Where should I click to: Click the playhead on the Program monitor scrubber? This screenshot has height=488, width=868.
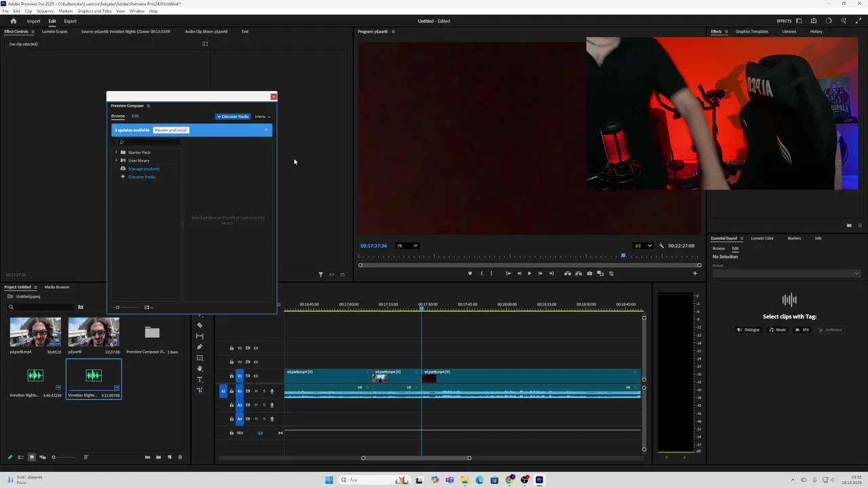(623, 256)
